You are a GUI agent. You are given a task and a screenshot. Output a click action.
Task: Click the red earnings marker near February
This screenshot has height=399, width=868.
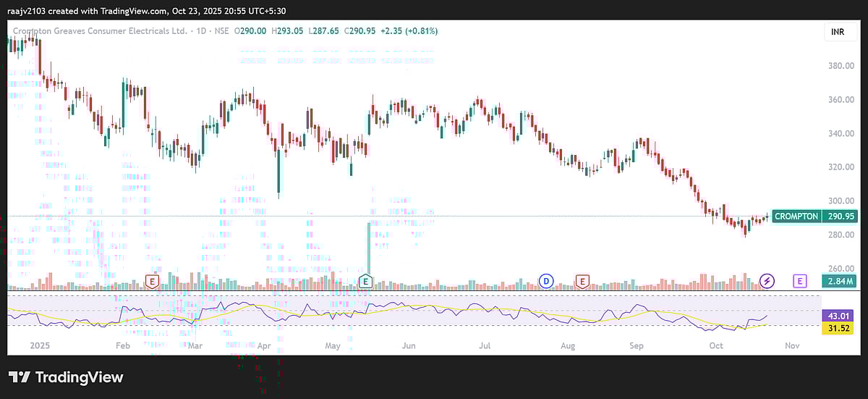tap(152, 281)
